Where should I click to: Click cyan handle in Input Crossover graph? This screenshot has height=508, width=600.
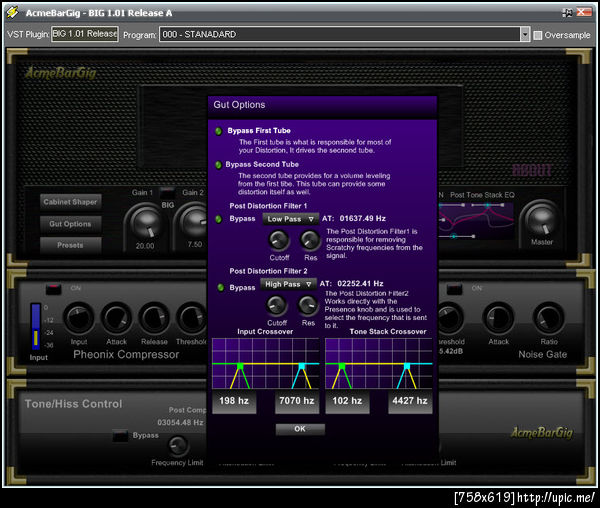[302, 366]
